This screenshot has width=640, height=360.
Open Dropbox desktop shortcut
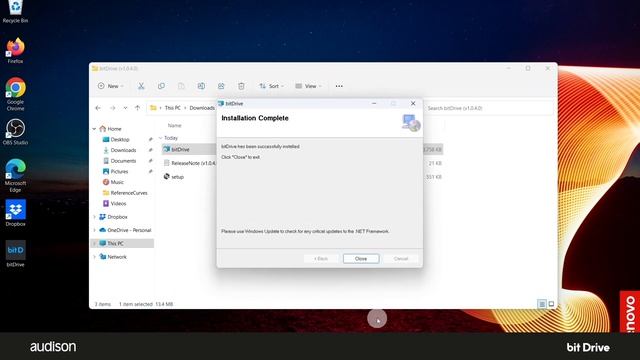15,213
